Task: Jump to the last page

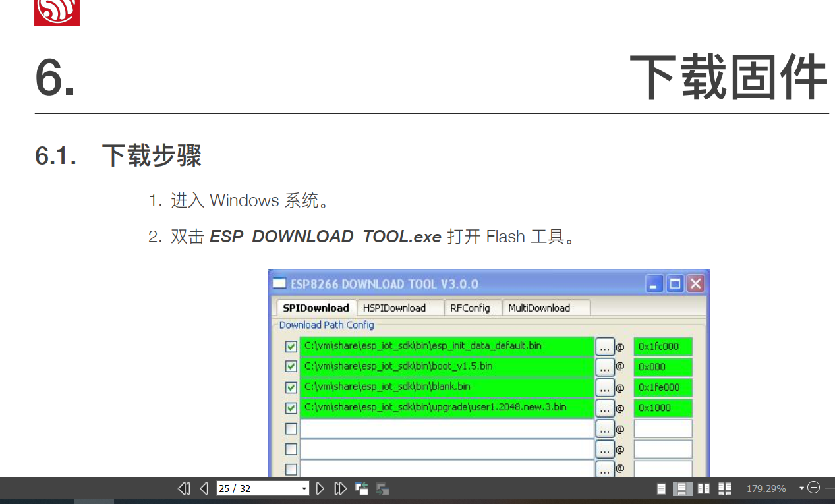Action: (x=340, y=488)
